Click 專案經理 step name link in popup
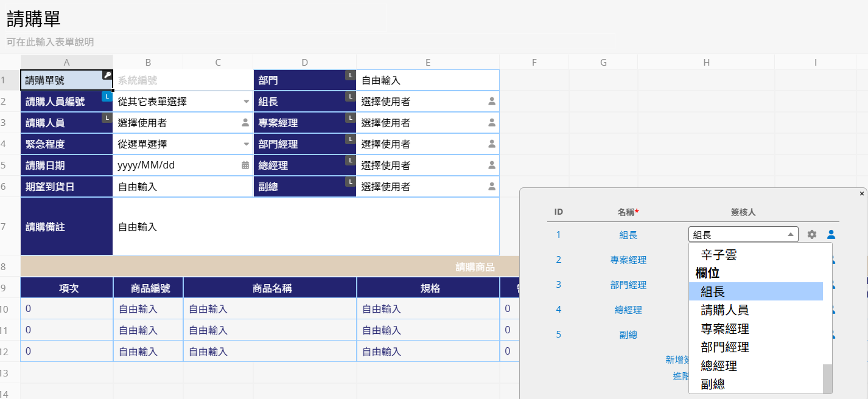868x399 pixels. point(628,260)
